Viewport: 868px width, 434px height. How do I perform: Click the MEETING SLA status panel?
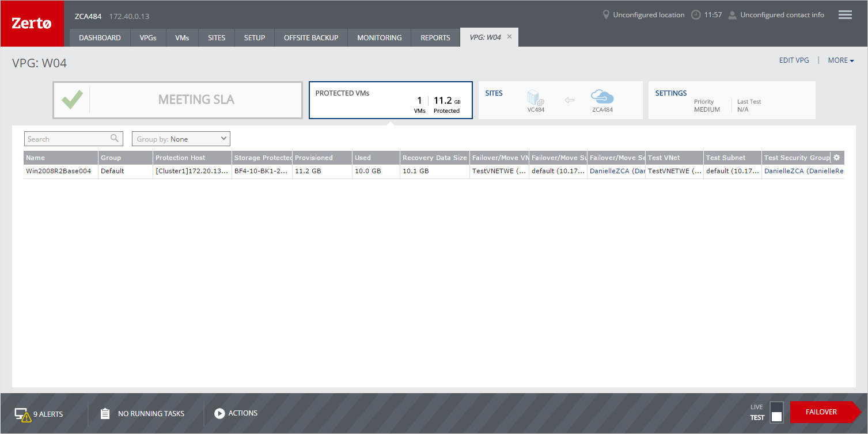[177, 100]
